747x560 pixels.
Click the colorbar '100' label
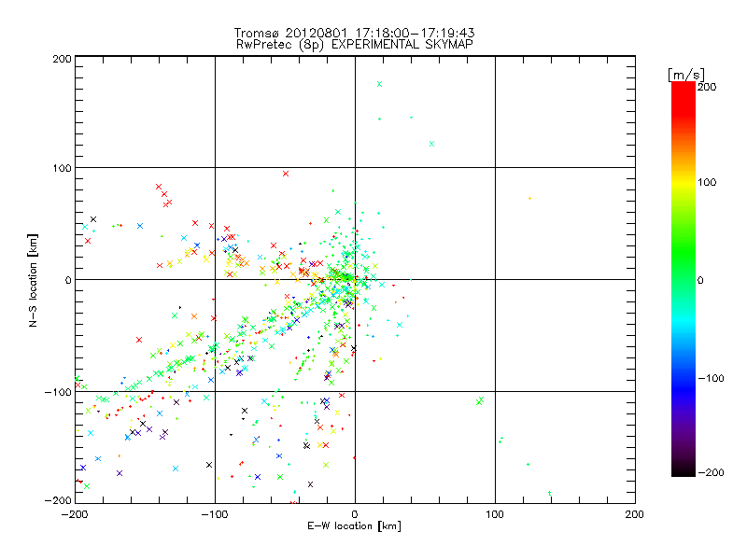[x=707, y=182]
